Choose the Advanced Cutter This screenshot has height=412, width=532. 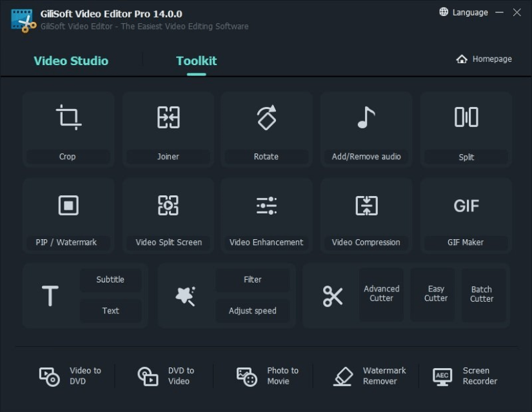381,294
